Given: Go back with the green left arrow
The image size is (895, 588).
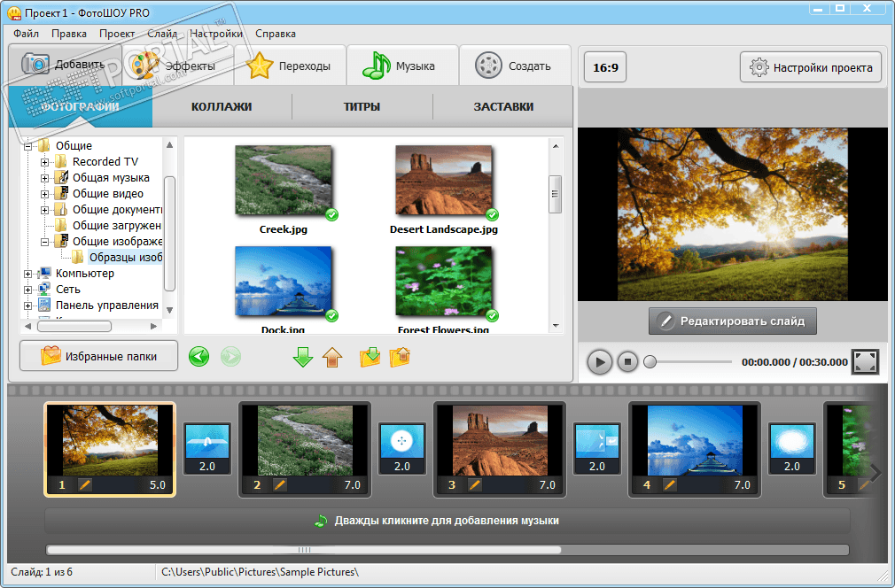Looking at the screenshot, I should pos(198,357).
